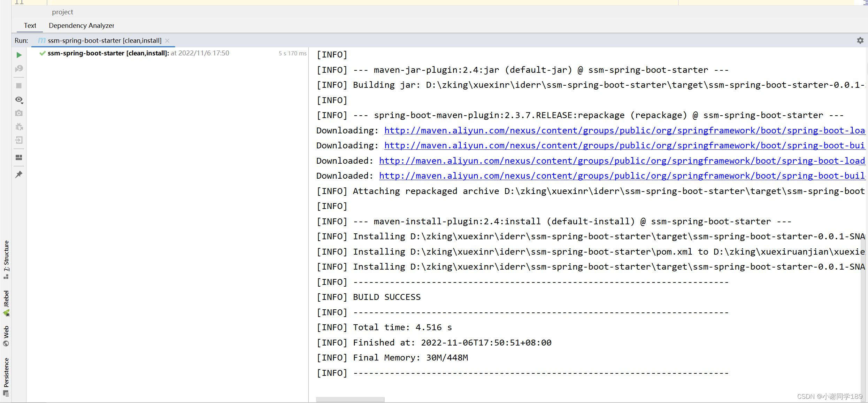Image resolution: width=868 pixels, height=403 pixels.
Task: Click the green Rerun button
Action: click(19, 55)
